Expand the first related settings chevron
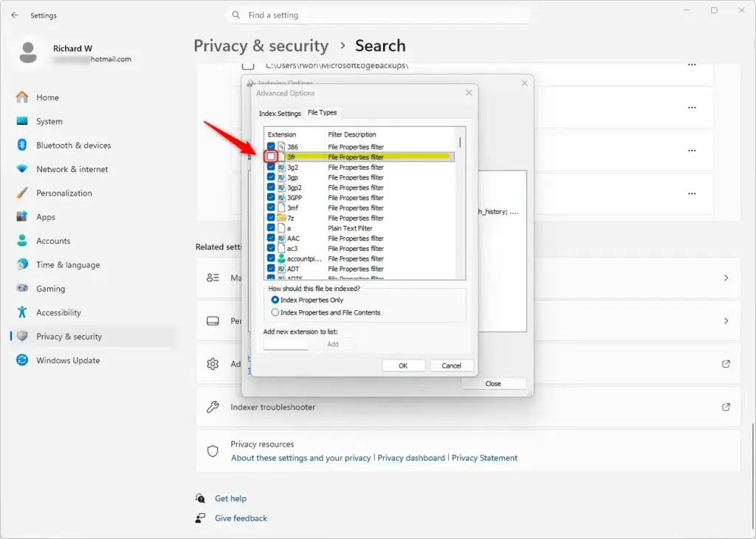The image size is (756, 539). pyautogui.click(x=726, y=278)
